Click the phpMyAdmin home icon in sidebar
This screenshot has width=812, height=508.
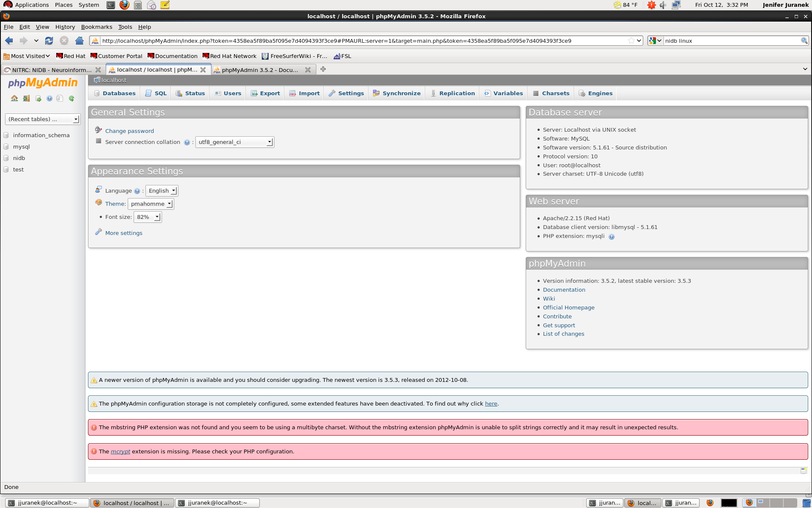14,99
